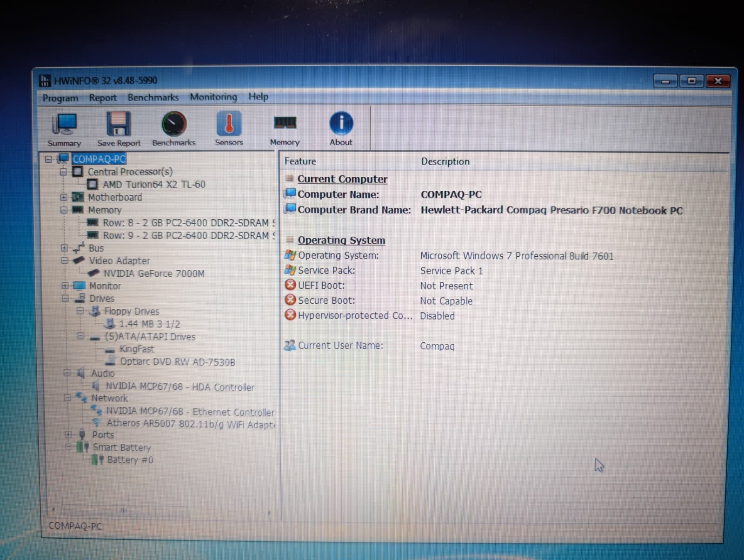Select (S)ATA/ATAPI Drives node label
The height and width of the screenshot is (560, 744).
coord(150,336)
